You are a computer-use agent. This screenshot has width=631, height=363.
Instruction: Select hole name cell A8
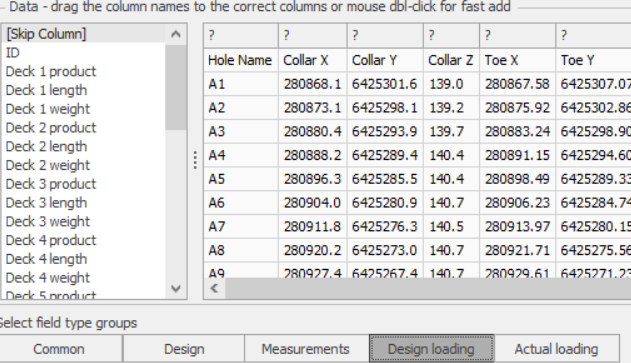[x=241, y=250]
